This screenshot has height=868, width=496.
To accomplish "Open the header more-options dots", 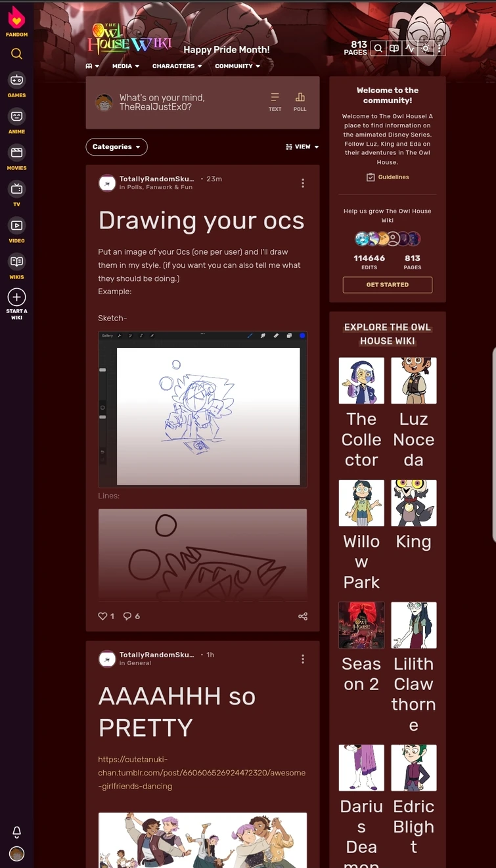I will tap(440, 48).
